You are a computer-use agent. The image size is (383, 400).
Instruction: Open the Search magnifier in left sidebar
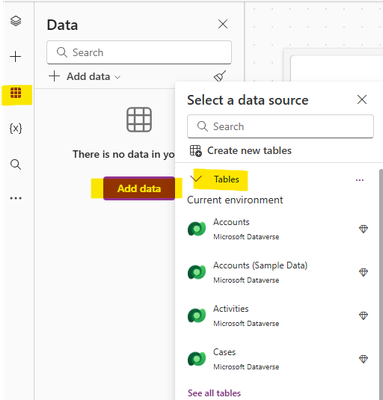pos(16,164)
